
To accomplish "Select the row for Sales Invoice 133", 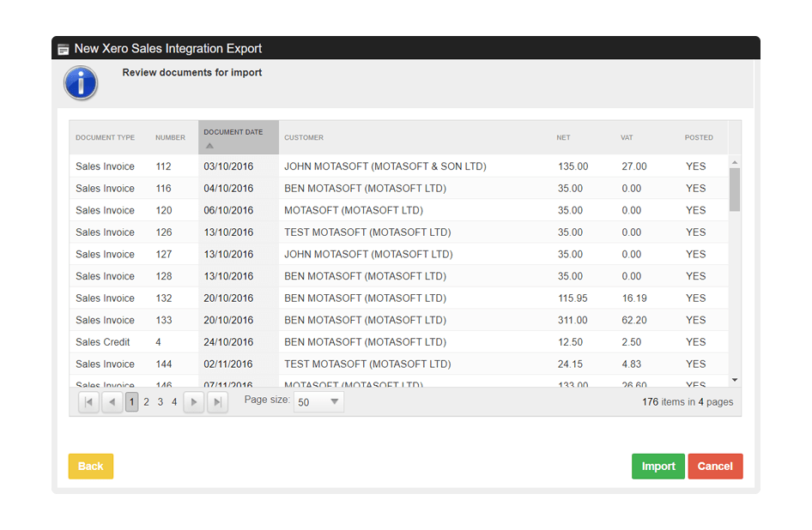I will click(x=399, y=321).
